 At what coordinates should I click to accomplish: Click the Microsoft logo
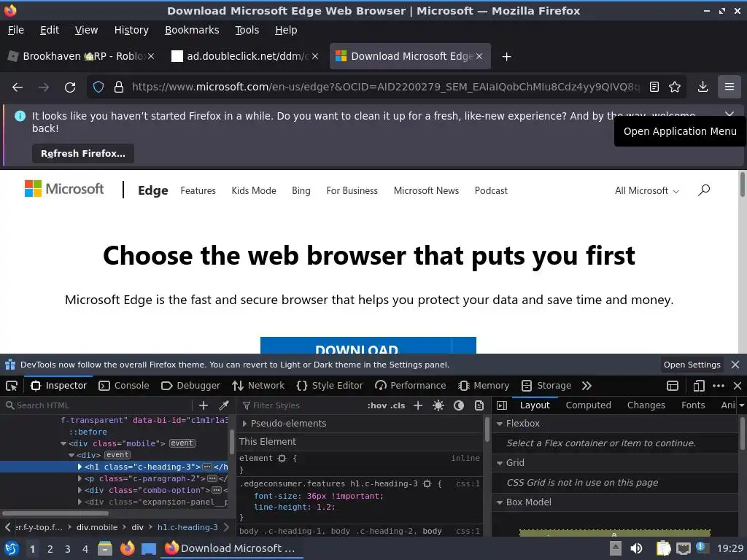click(64, 189)
